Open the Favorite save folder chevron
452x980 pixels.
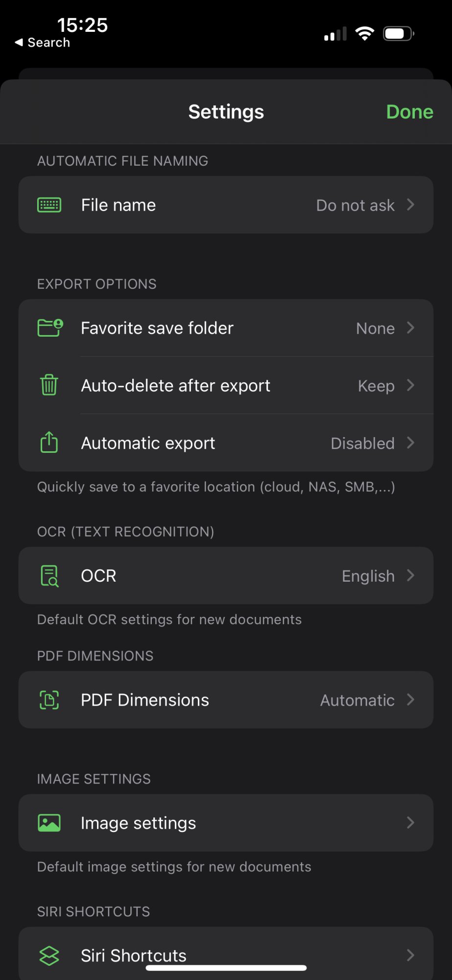pyautogui.click(x=410, y=328)
